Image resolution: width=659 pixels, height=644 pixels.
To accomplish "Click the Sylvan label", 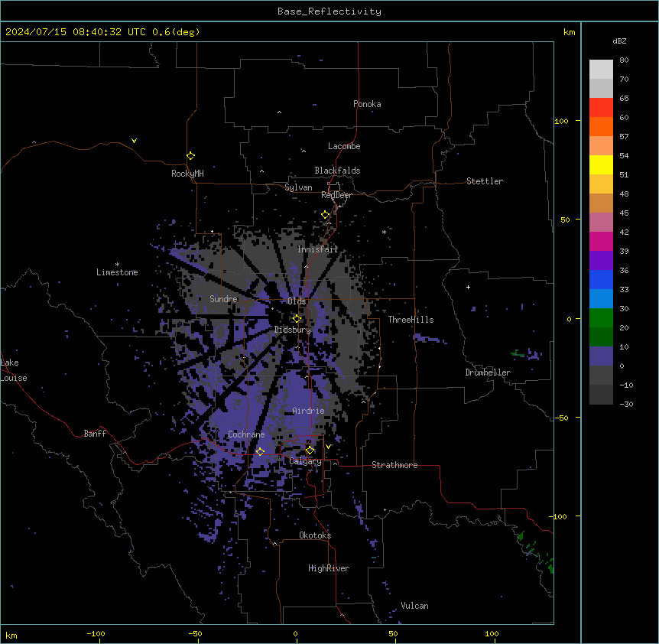I will point(298,187).
